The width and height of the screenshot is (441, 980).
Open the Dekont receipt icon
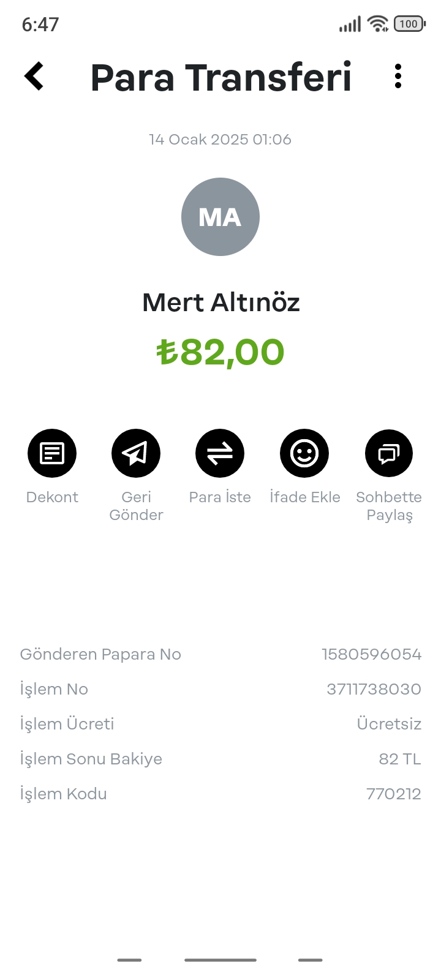[x=52, y=453]
